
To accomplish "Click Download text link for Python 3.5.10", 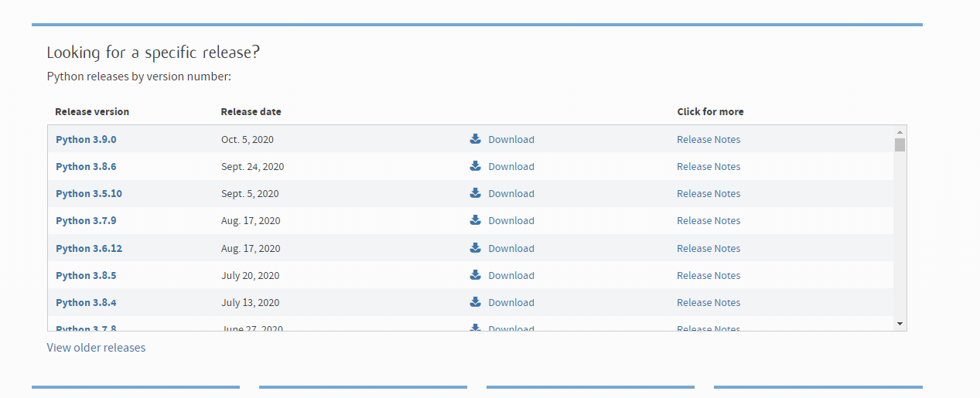I will [511, 194].
